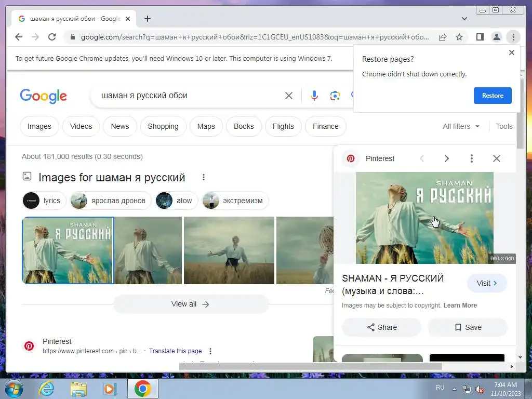This screenshot has width=532, height=399.
Task: Open options menu beside Images for шаман heading
Action: pos(204,177)
